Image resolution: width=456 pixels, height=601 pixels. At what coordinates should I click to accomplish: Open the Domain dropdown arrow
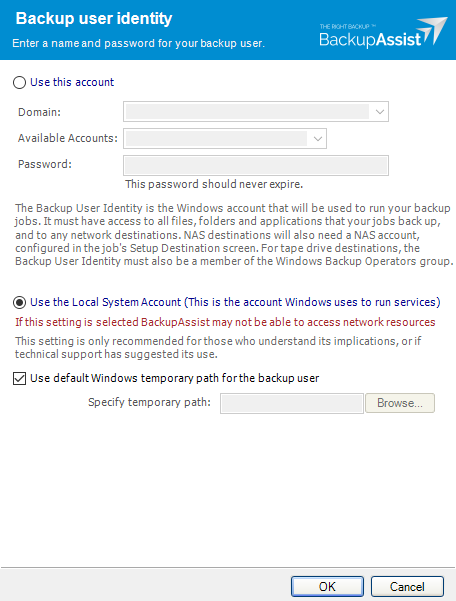point(380,112)
